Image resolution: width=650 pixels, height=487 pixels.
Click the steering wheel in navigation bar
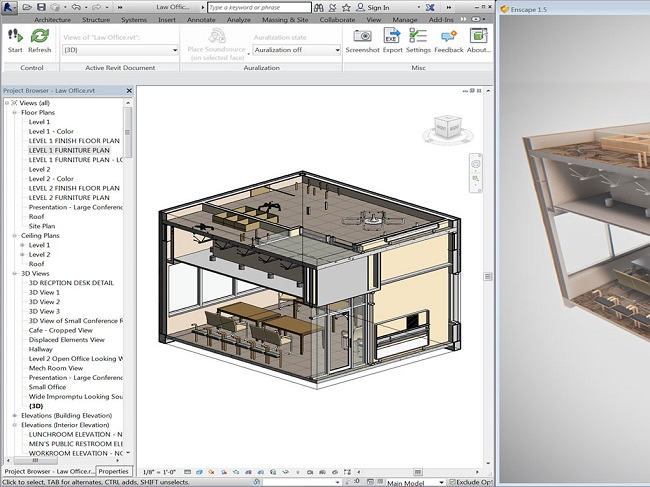click(x=475, y=164)
